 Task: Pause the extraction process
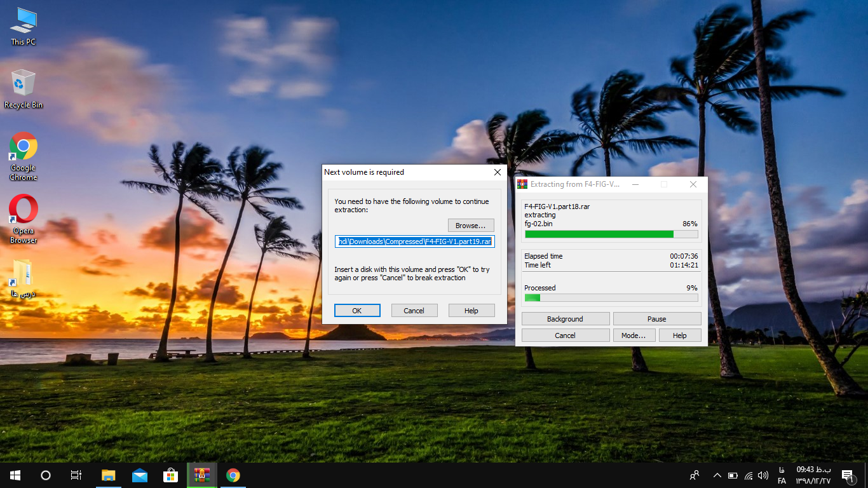point(656,319)
